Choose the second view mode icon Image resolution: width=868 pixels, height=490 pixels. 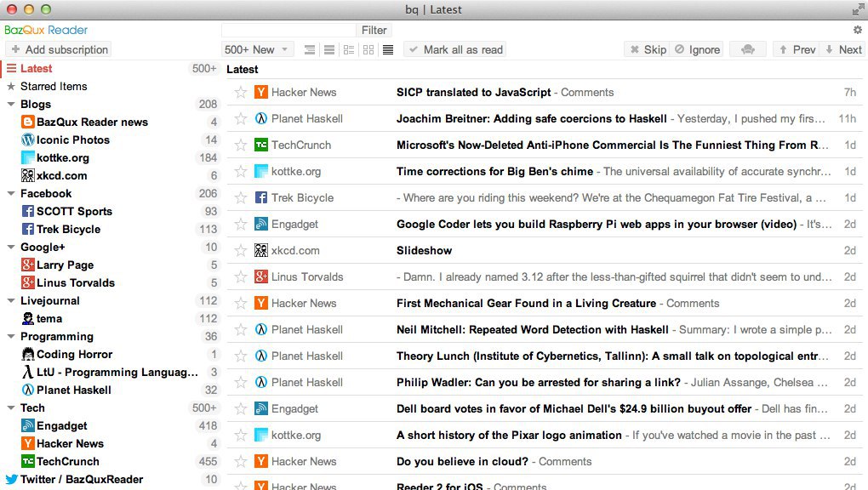[x=329, y=50]
